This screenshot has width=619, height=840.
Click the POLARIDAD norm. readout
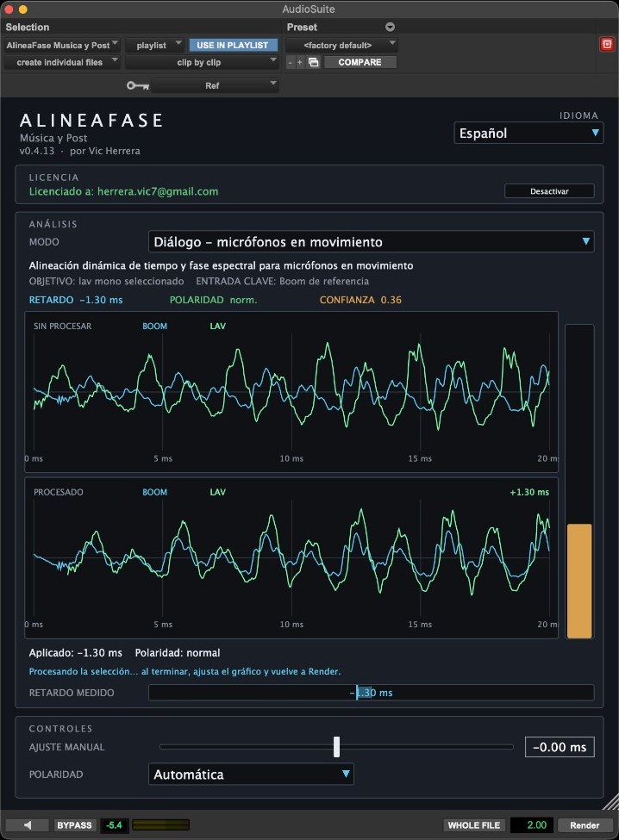(213, 300)
